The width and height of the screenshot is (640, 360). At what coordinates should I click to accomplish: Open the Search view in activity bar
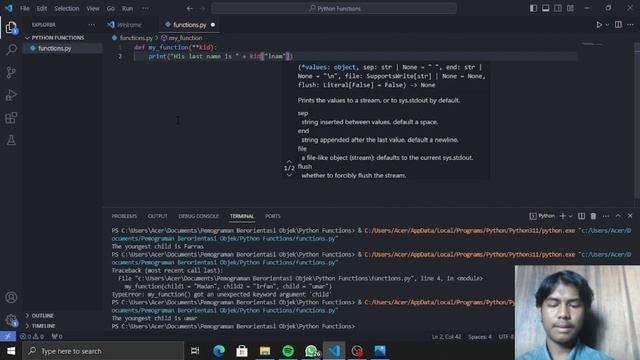[x=11, y=50]
